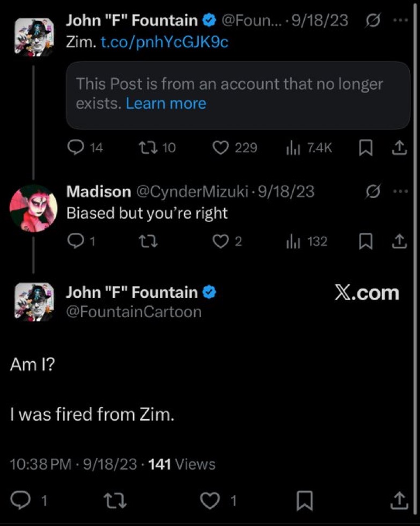Open the t.co/pnhYcGJK9c link
This screenshot has height=526, width=420.
[164, 42]
